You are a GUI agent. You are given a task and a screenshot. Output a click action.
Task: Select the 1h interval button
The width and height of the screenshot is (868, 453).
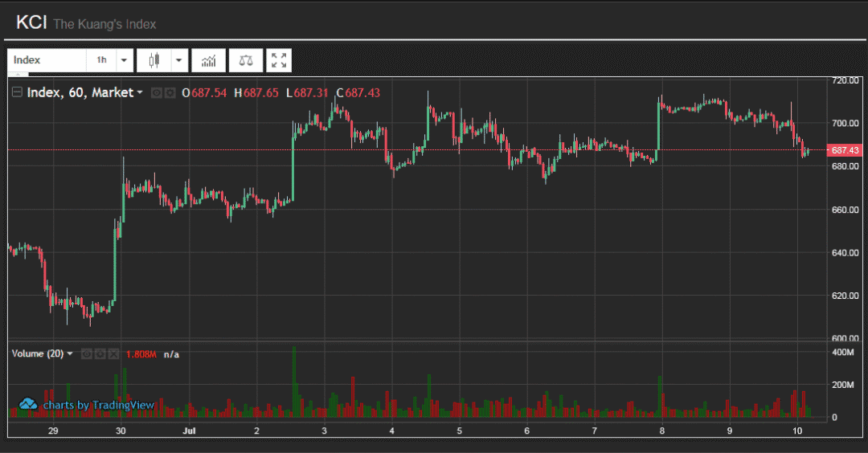[x=101, y=60]
